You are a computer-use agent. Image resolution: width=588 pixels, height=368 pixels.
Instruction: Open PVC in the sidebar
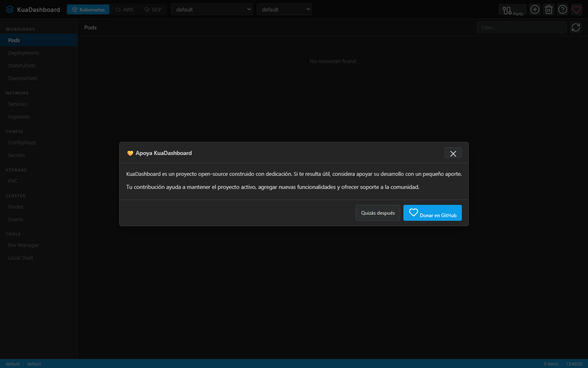point(39,181)
